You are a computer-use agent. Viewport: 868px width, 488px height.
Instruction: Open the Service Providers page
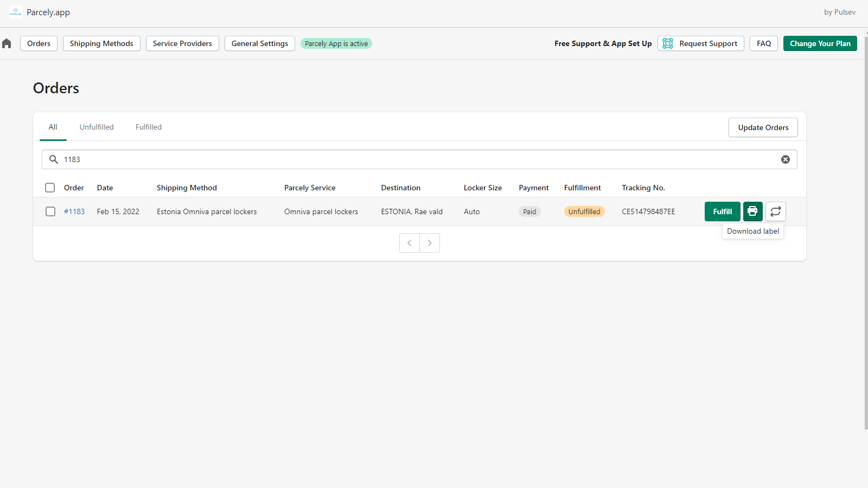pyautogui.click(x=182, y=43)
